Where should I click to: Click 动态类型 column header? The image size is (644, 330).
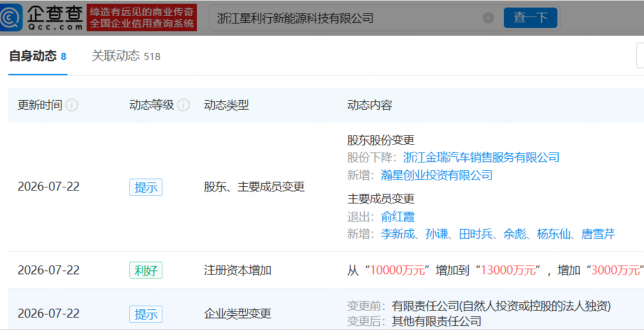(x=227, y=105)
